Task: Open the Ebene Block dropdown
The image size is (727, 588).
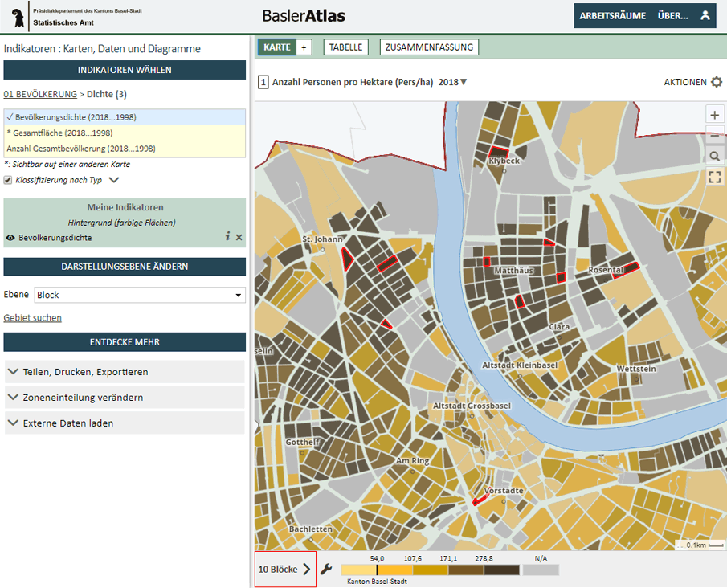Action: click(x=140, y=295)
